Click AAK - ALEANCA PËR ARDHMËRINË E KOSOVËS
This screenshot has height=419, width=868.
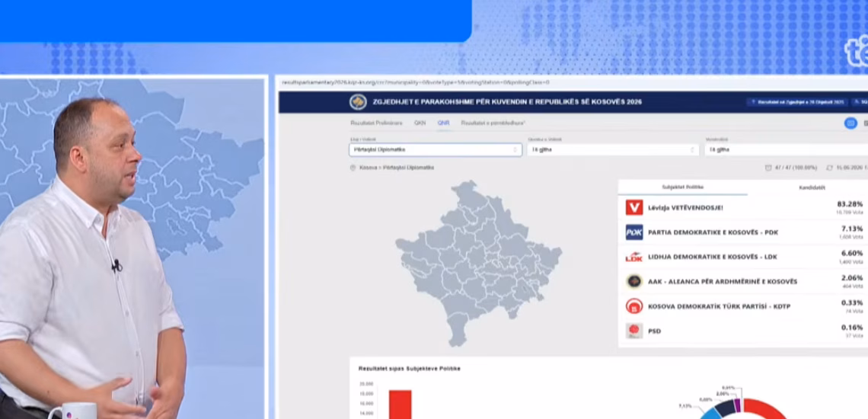coord(723,282)
